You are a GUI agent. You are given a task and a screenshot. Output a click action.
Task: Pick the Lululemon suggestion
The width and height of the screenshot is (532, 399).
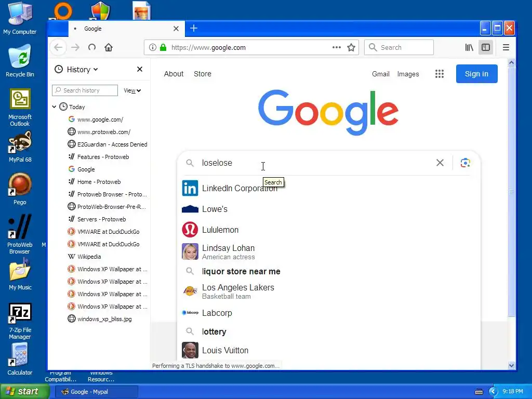pos(328,230)
